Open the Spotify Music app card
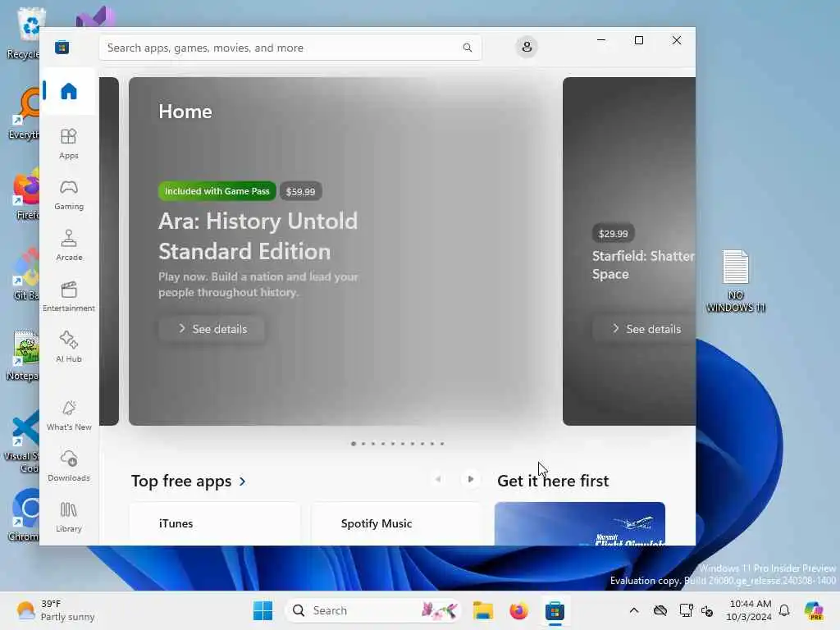 (396, 524)
